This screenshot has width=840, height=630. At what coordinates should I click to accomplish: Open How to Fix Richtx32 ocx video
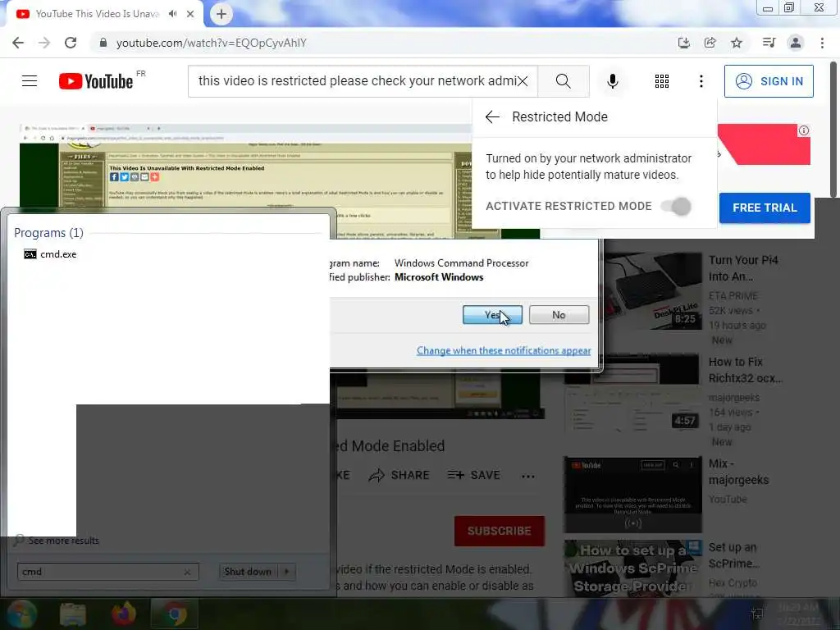pyautogui.click(x=632, y=393)
